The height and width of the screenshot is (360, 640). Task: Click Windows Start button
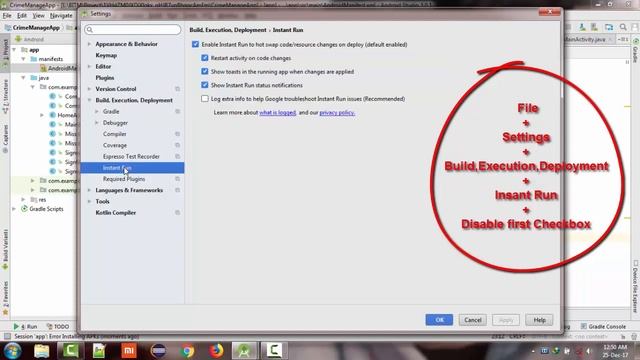[x=13, y=351]
